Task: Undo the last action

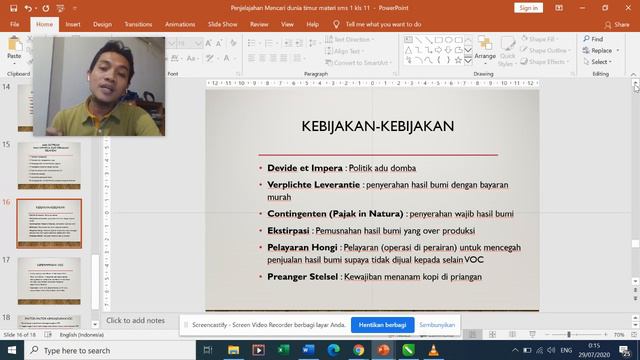Action: [28, 8]
